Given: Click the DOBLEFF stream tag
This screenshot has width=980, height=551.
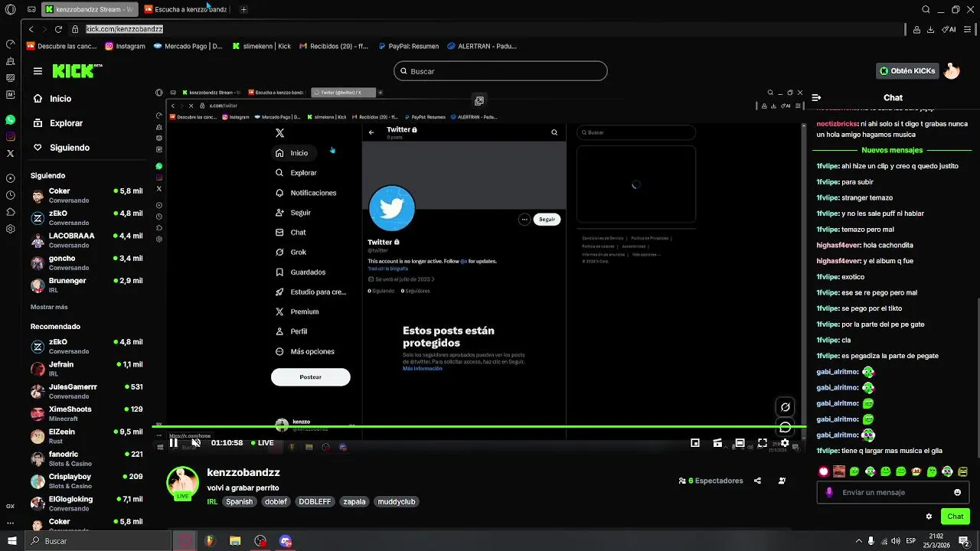Looking at the screenshot, I should [315, 502].
